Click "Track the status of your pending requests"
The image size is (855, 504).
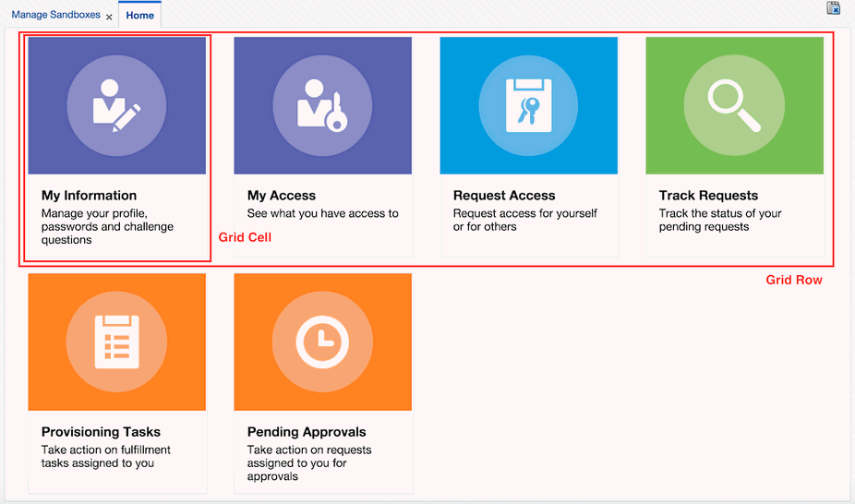point(720,220)
